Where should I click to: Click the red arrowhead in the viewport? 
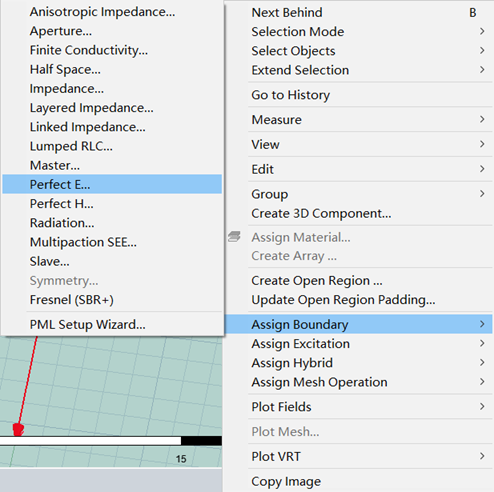click(18, 429)
